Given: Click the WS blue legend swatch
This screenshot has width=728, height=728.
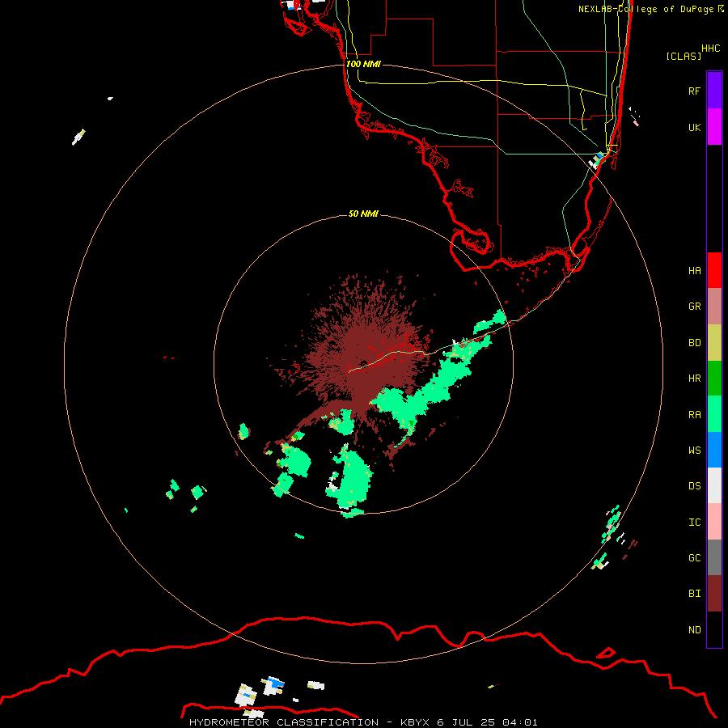Looking at the screenshot, I should [x=714, y=450].
